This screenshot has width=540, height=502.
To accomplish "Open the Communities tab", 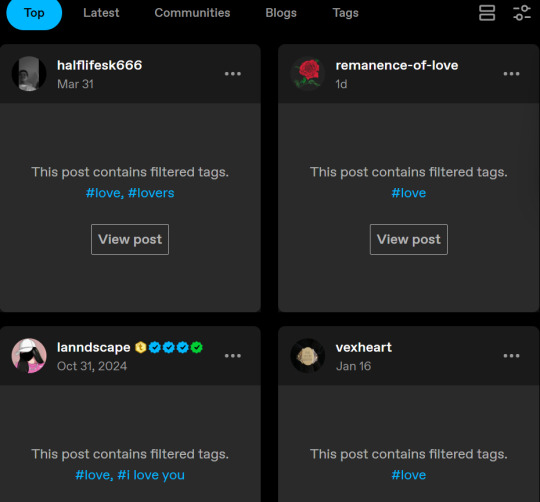I will [x=192, y=13].
